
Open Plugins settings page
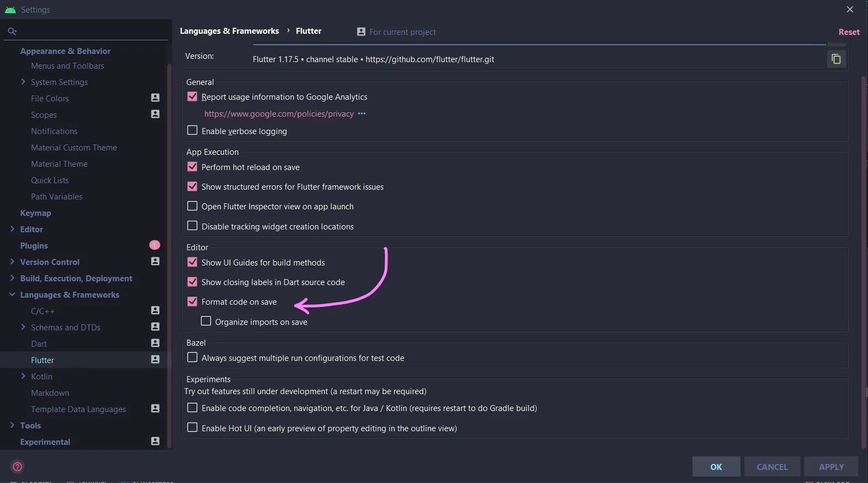(x=34, y=246)
